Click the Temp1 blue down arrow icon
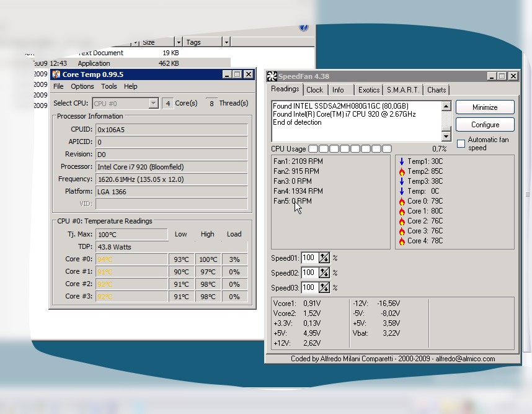Image resolution: width=532 pixels, height=414 pixels. pos(402,161)
